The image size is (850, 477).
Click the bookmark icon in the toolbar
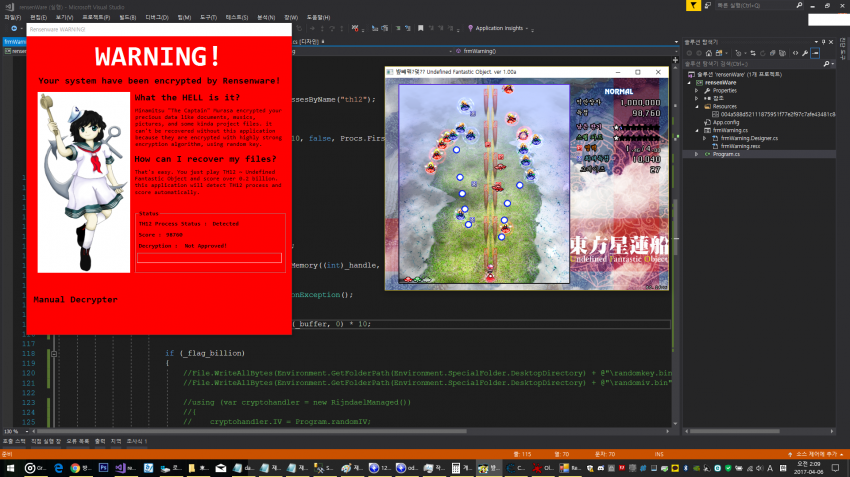420,28
